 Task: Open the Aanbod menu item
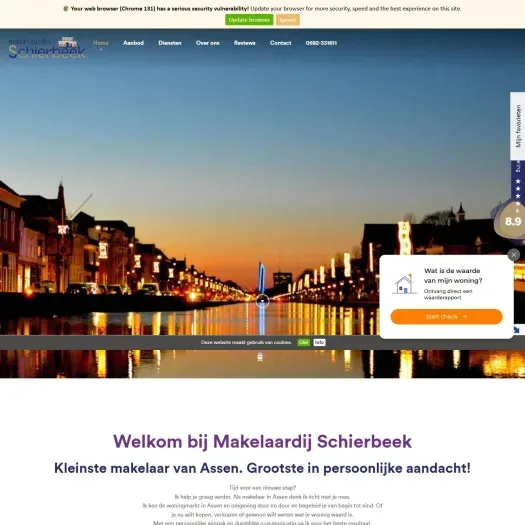pyautogui.click(x=133, y=43)
